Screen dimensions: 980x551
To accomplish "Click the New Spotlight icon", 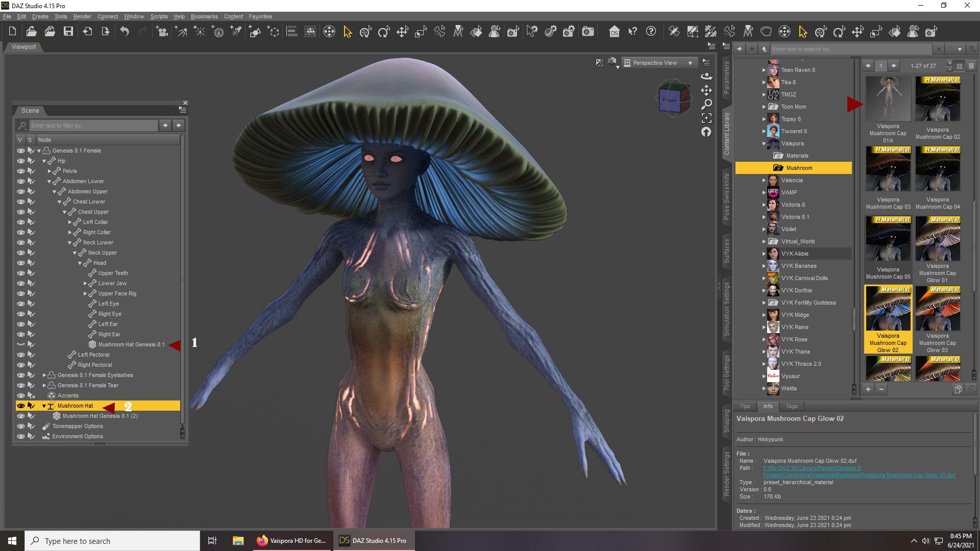I will (x=236, y=32).
